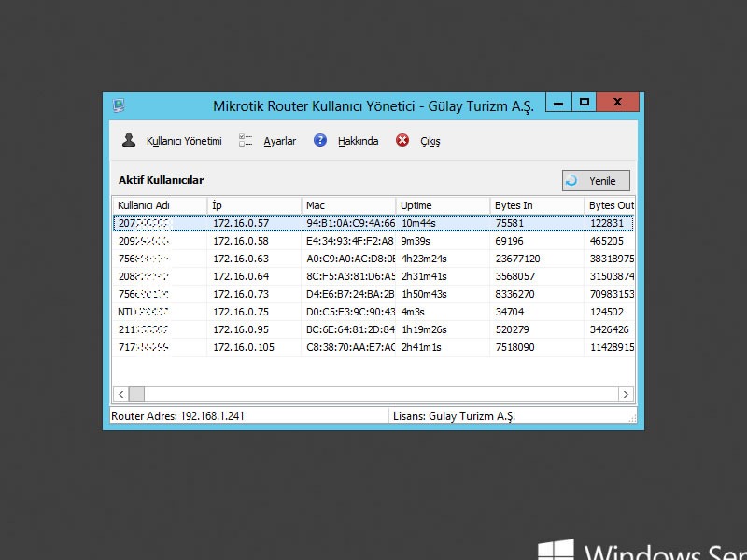747x560 pixels.
Task: Open Ayarlar settings checklist icon
Action: click(247, 141)
